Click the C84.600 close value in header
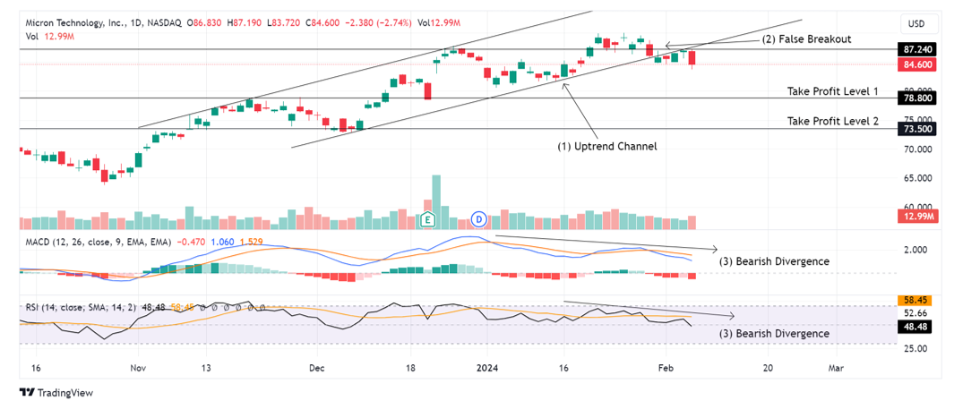 pyautogui.click(x=322, y=23)
